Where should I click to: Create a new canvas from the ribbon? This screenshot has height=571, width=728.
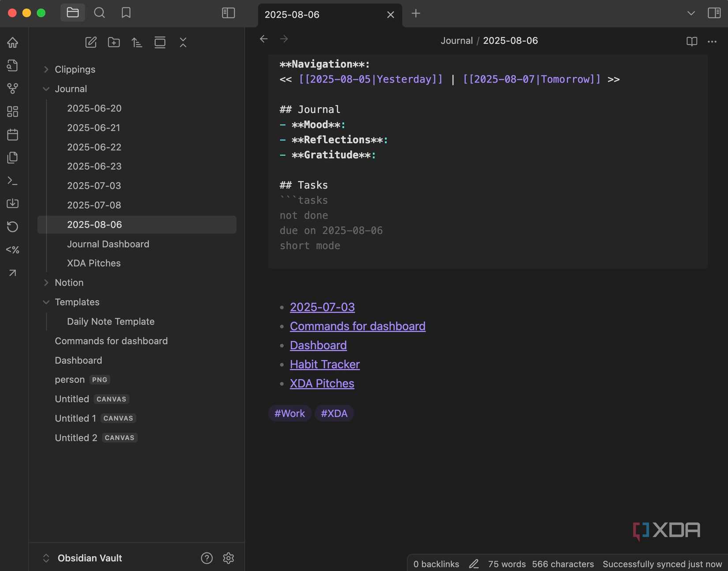[x=13, y=112]
